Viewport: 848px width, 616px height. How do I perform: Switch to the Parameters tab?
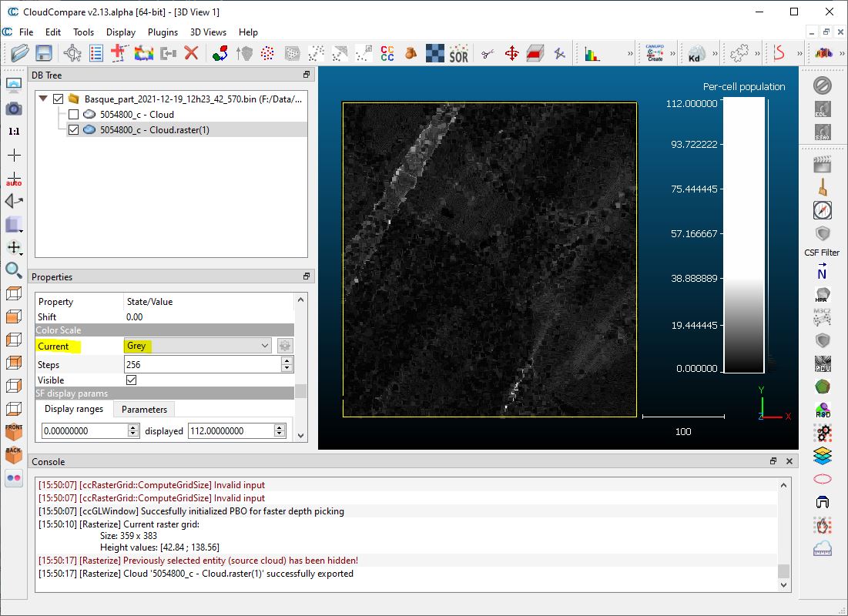(x=144, y=410)
